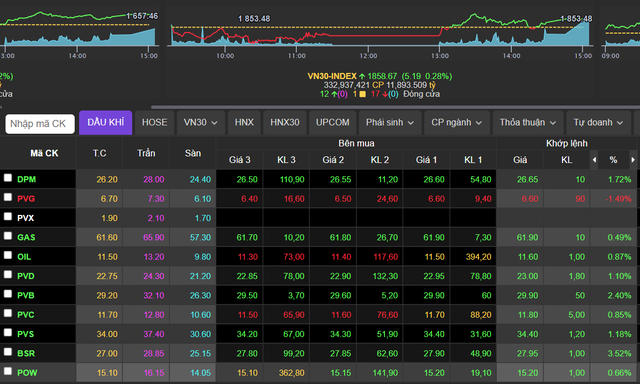Tick the PVG row checkbox
The width and height of the screenshot is (640, 384).
tap(8, 197)
